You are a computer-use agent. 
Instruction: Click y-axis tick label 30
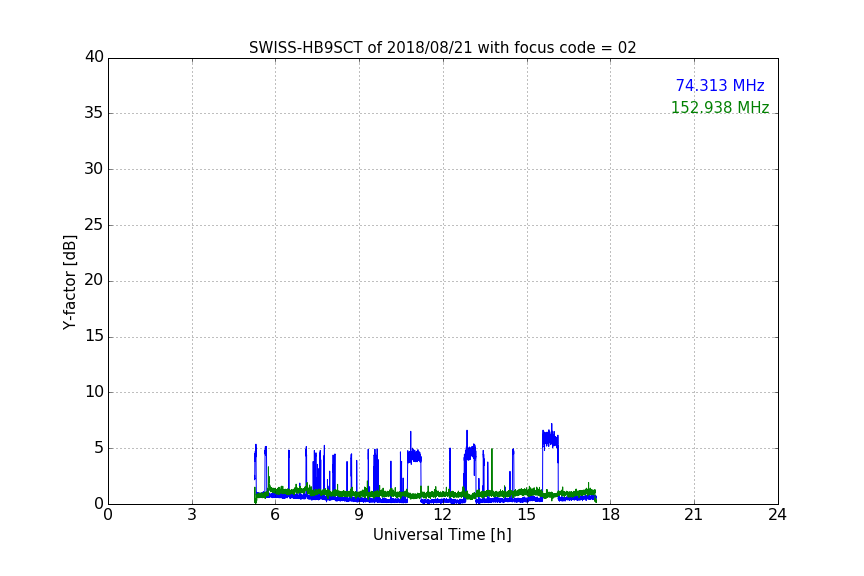click(x=94, y=169)
